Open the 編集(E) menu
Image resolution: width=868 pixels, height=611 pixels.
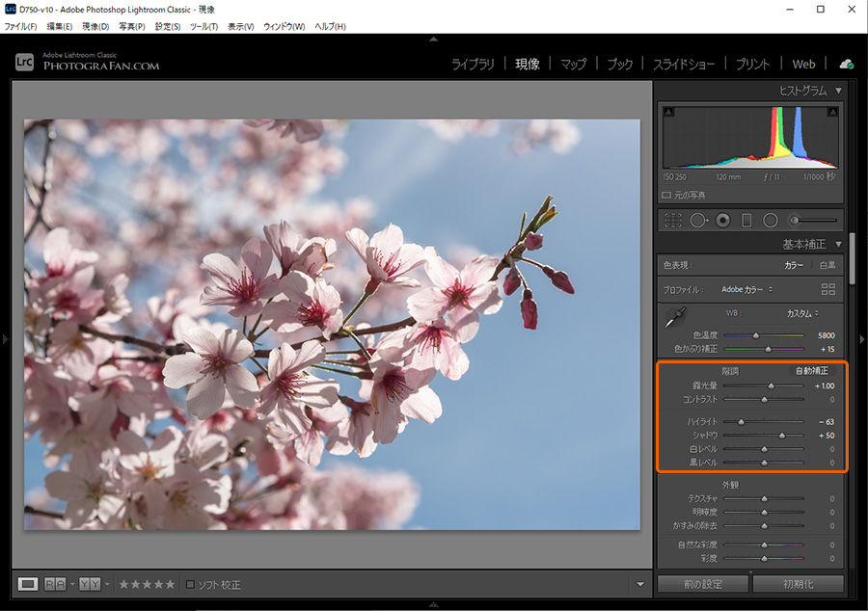(x=59, y=26)
